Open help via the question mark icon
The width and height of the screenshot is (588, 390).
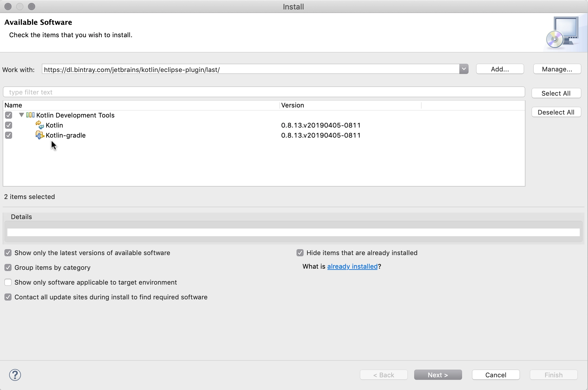pyautogui.click(x=15, y=375)
